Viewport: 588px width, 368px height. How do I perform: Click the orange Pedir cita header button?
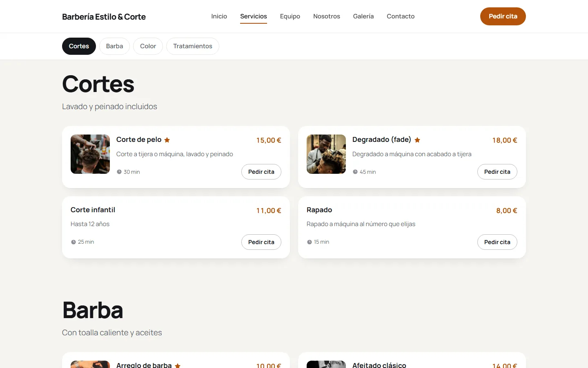503,16
